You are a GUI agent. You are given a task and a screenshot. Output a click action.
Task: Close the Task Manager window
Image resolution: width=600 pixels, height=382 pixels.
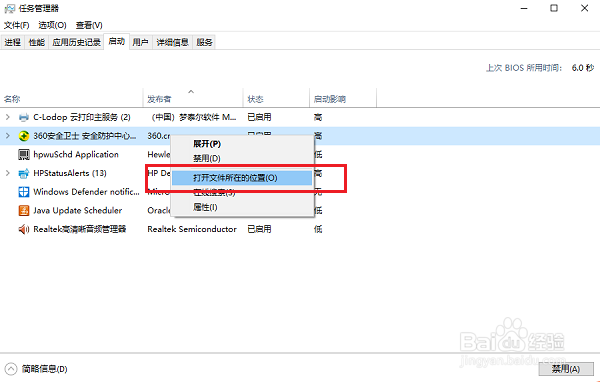click(584, 8)
